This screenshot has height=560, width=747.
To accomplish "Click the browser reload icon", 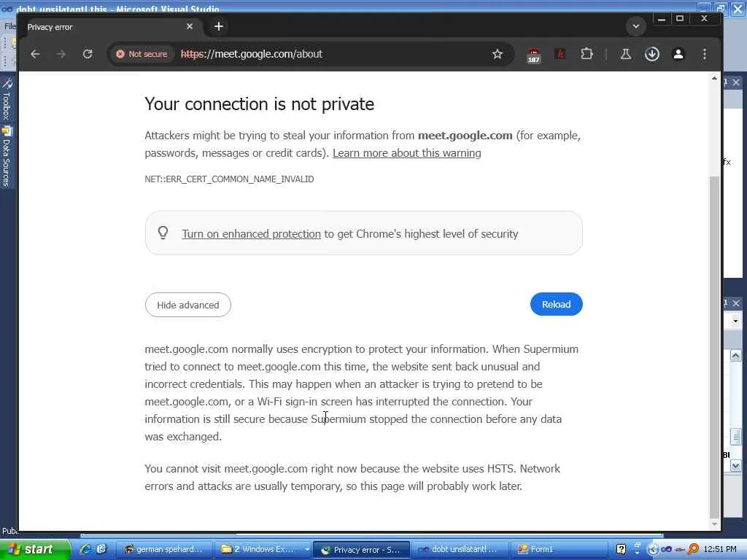I will point(88,54).
